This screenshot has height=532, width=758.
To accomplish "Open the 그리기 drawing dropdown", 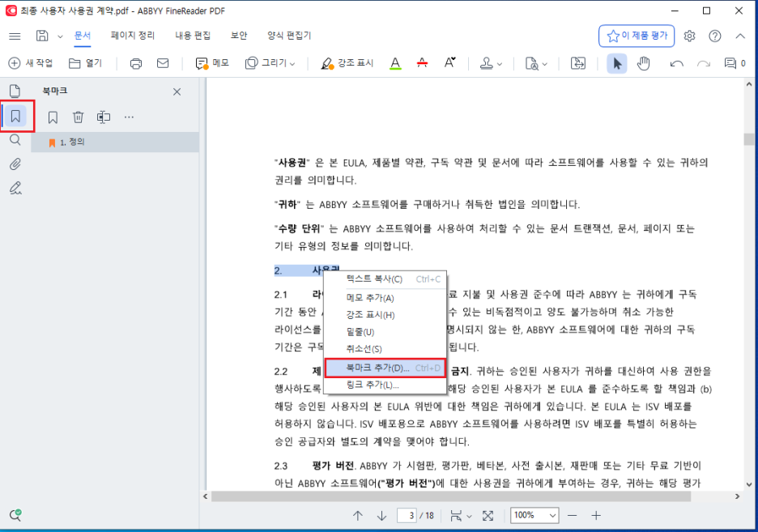I will pos(270,63).
